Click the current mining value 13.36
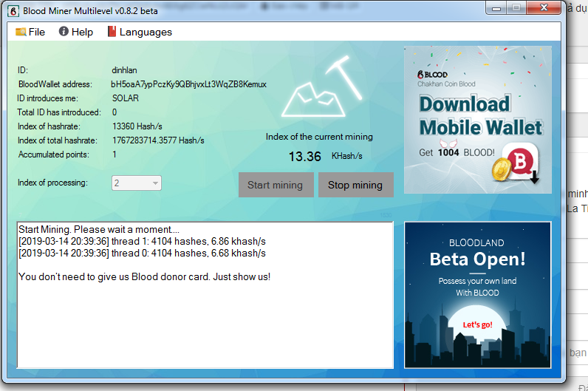The width and height of the screenshot is (588, 391). coord(305,157)
